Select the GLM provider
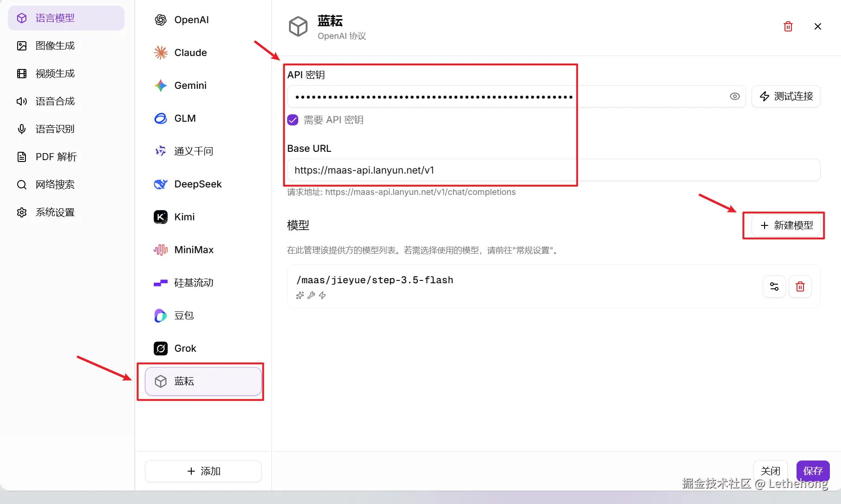This screenshot has height=504, width=841. (x=203, y=118)
